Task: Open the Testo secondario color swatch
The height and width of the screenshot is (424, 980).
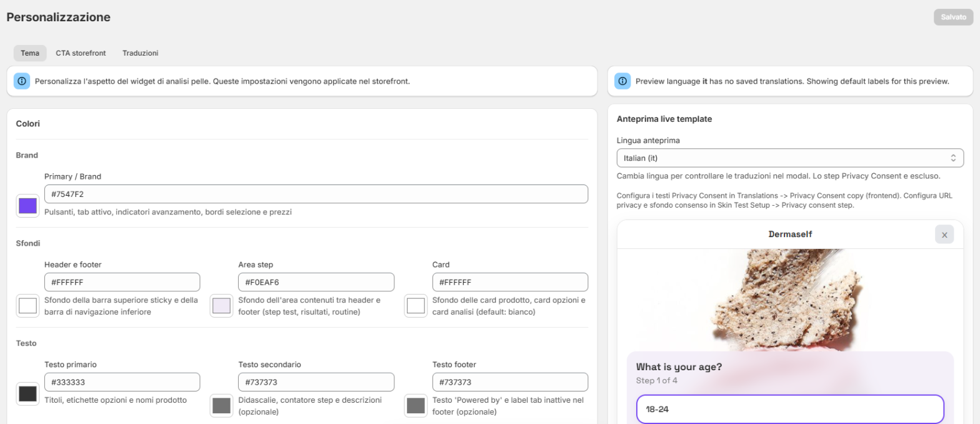Action: (221, 405)
